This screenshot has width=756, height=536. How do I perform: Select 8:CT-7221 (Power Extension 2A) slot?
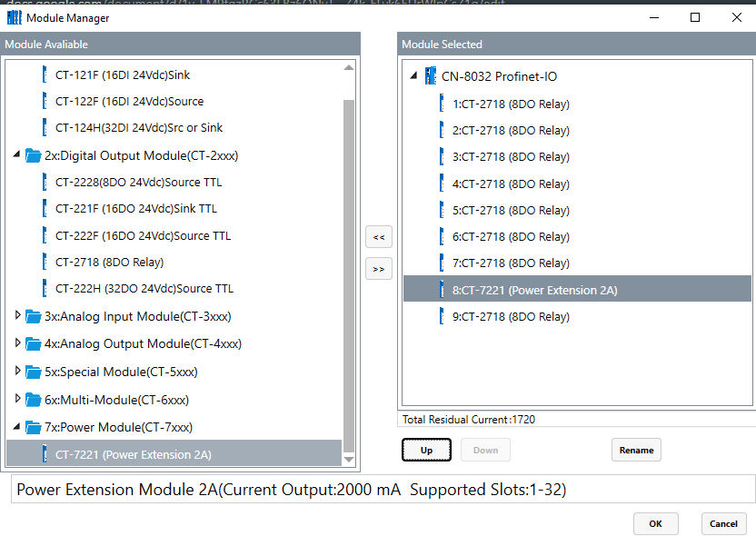tap(577, 290)
